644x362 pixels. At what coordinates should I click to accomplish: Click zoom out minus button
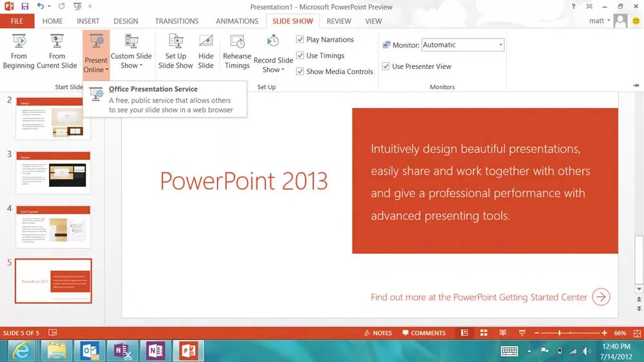point(537,333)
